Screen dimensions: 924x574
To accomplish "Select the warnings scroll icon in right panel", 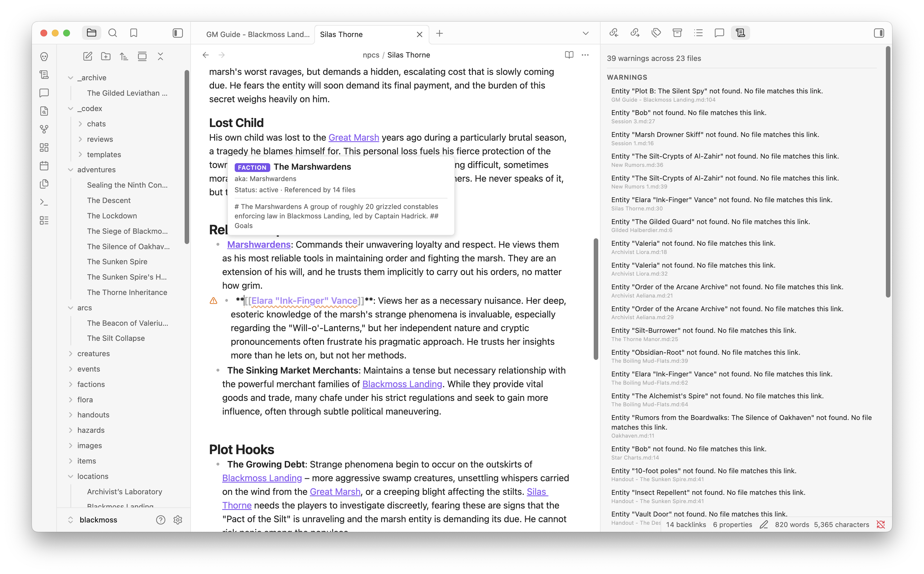I will click(741, 33).
